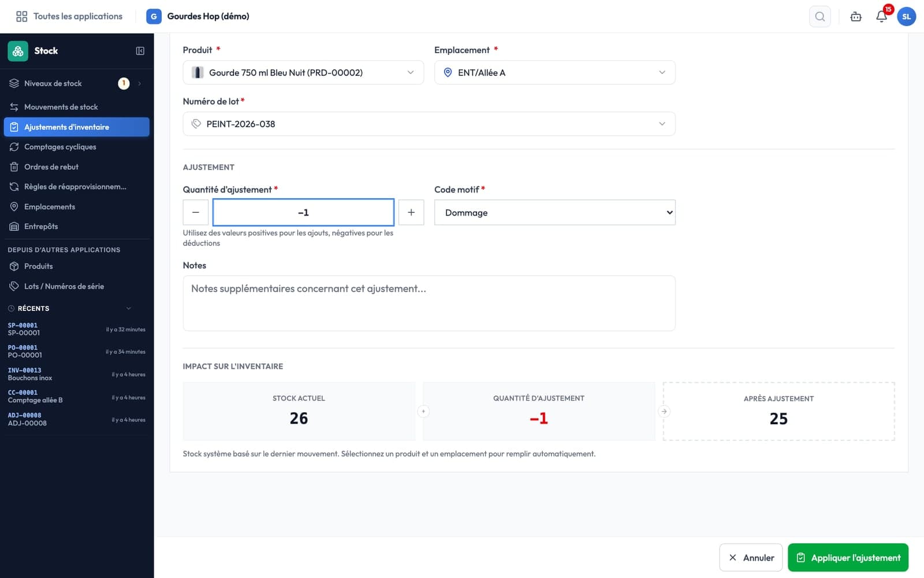Click the Notes text area
Screen dimensions: 924x578
pyautogui.click(x=429, y=303)
